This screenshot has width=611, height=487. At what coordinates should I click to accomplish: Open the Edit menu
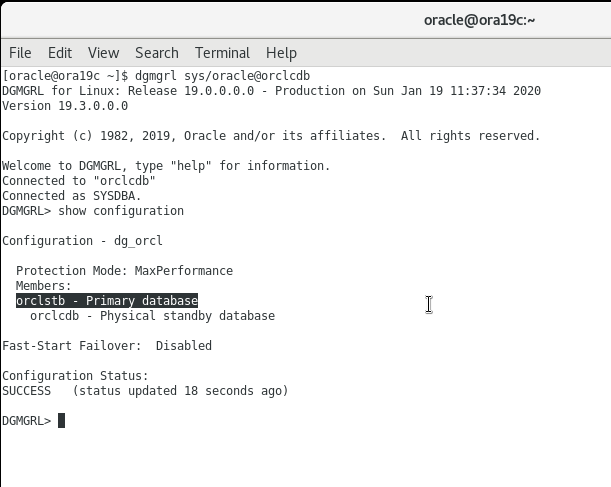coord(60,53)
